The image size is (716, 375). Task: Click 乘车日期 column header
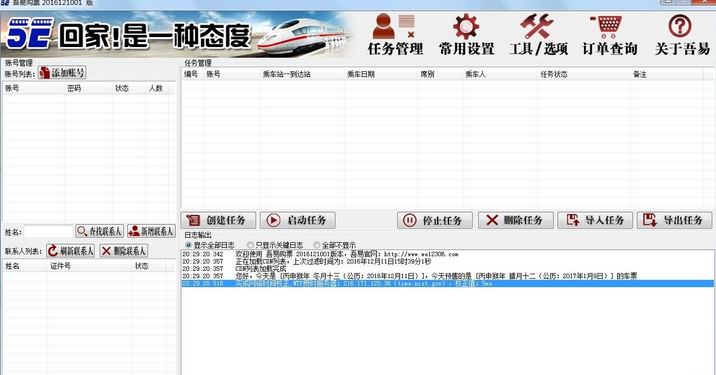click(381, 74)
